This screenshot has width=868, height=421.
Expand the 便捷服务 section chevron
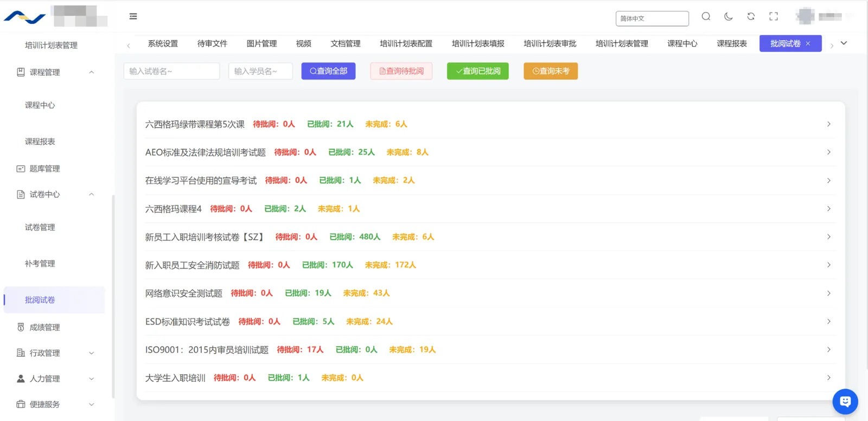(91, 404)
